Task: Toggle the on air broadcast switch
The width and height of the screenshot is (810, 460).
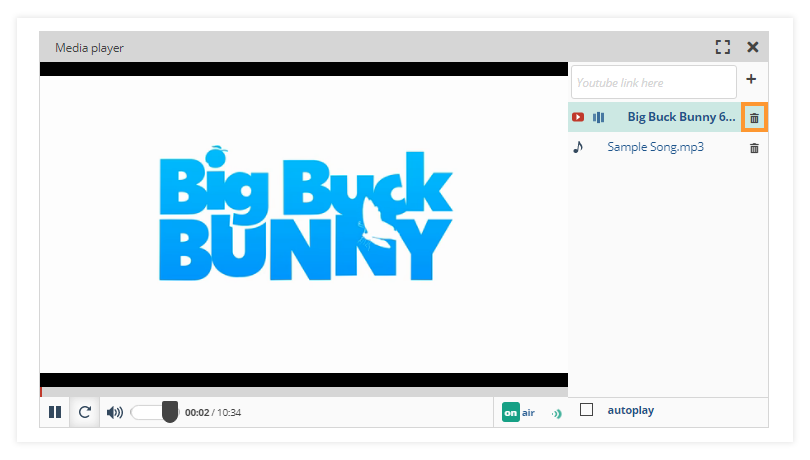Action: (x=519, y=412)
